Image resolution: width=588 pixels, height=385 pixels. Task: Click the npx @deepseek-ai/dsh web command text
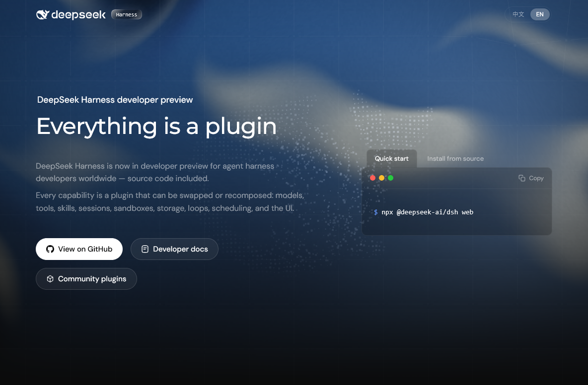pyautogui.click(x=428, y=212)
